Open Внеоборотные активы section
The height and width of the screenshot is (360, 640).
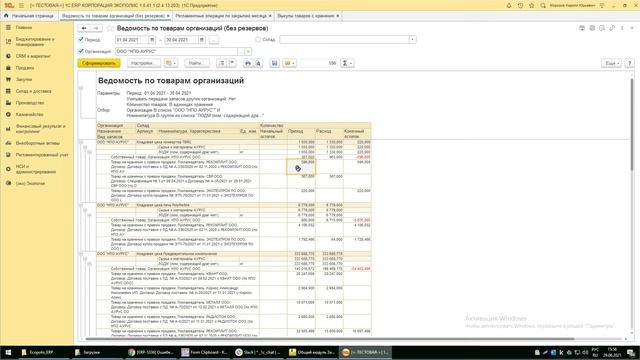click(38, 143)
